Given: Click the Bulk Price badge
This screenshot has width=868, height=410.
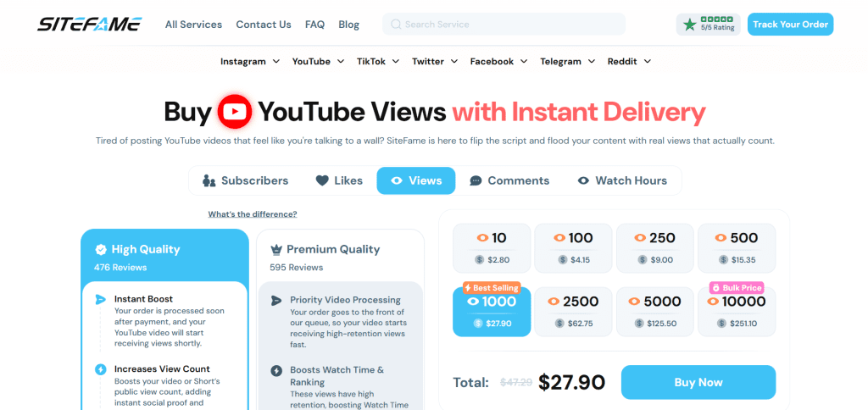Looking at the screenshot, I should (x=737, y=288).
